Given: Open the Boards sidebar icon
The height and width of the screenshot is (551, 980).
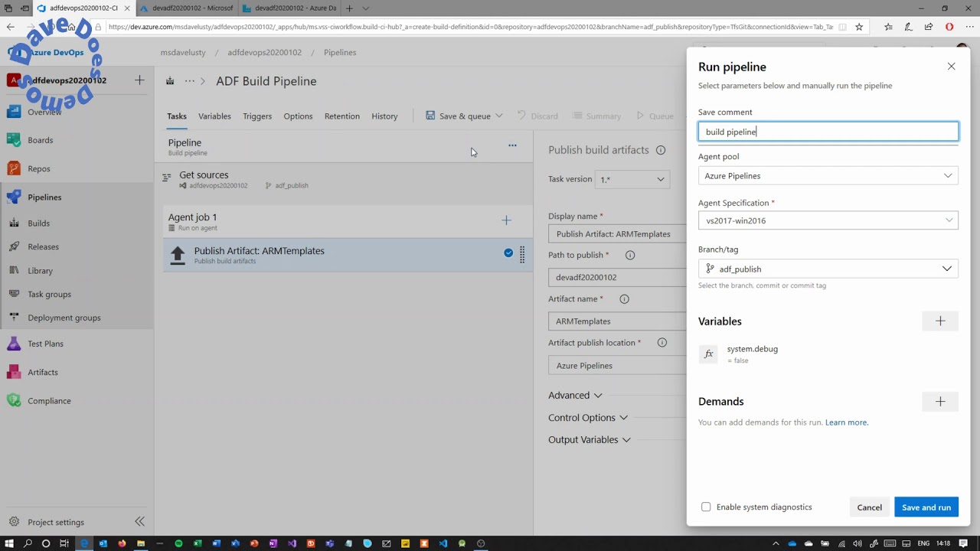Looking at the screenshot, I should (x=14, y=140).
